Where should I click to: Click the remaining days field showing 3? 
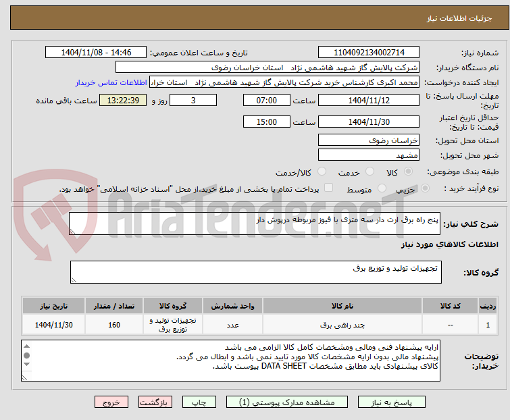193,100
